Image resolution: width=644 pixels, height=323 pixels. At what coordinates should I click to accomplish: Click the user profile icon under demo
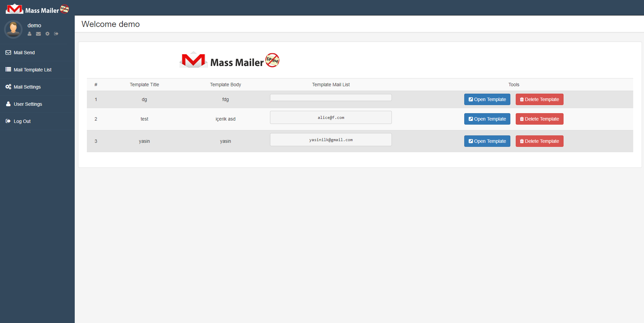pyautogui.click(x=30, y=34)
